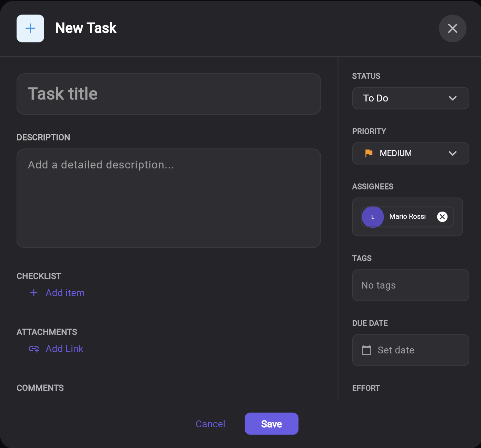Click the Set date field
Screen dimensions: 481x448
tap(410, 350)
